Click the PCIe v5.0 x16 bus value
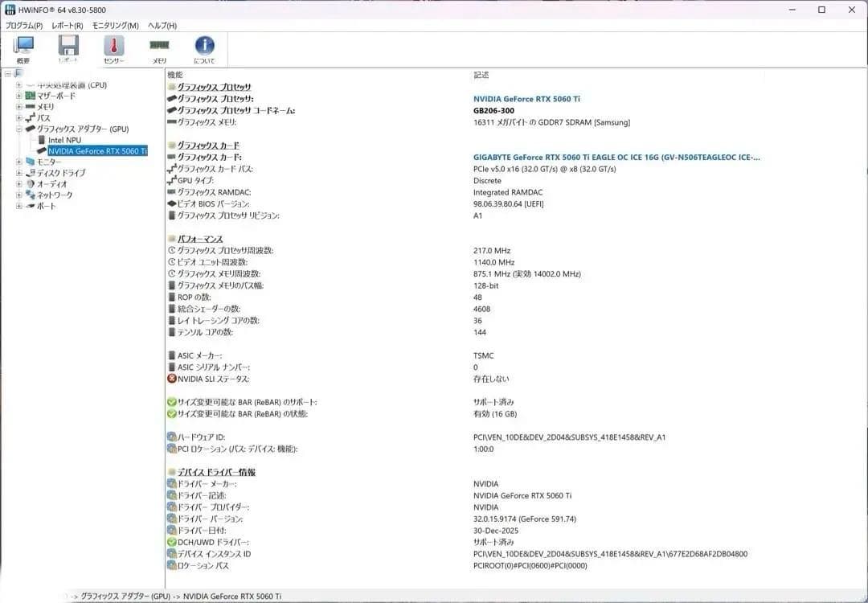The width and height of the screenshot is (868, 603). point(544,169)
